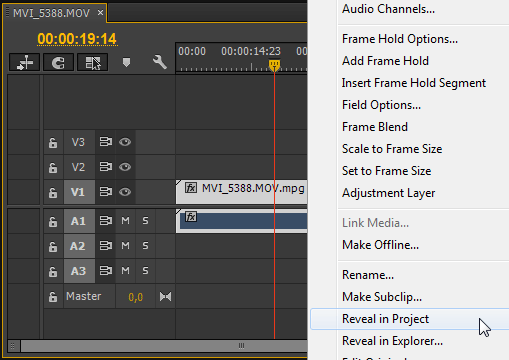Image resolution: width=509 pixels, height=360 pixels.
Task: Toggle sync lock for A2
Action: point(106,246)
